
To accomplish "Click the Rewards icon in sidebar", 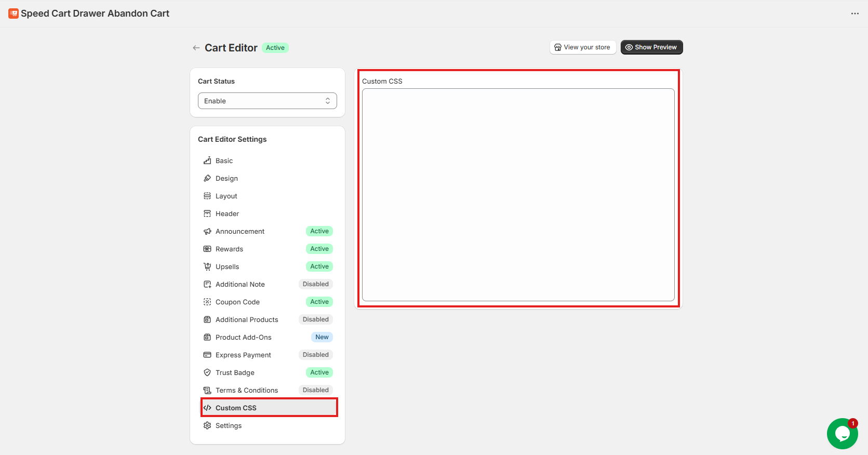I will coord(207,249).
